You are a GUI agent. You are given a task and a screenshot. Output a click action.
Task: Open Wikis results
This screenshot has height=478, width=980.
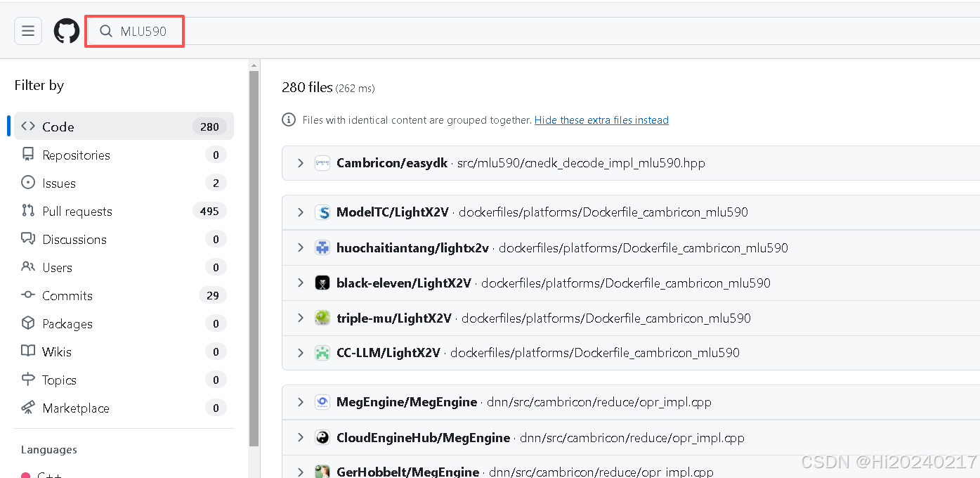tap(124, 351)
